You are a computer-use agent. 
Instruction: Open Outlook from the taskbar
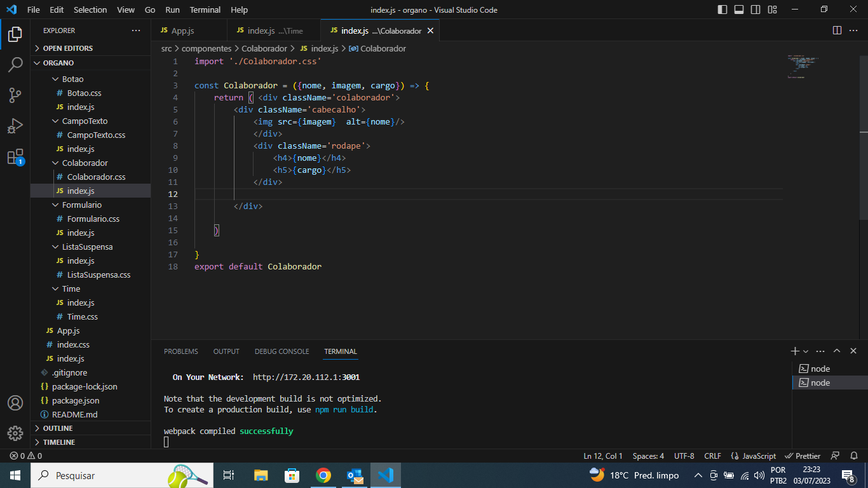[355, 475]
